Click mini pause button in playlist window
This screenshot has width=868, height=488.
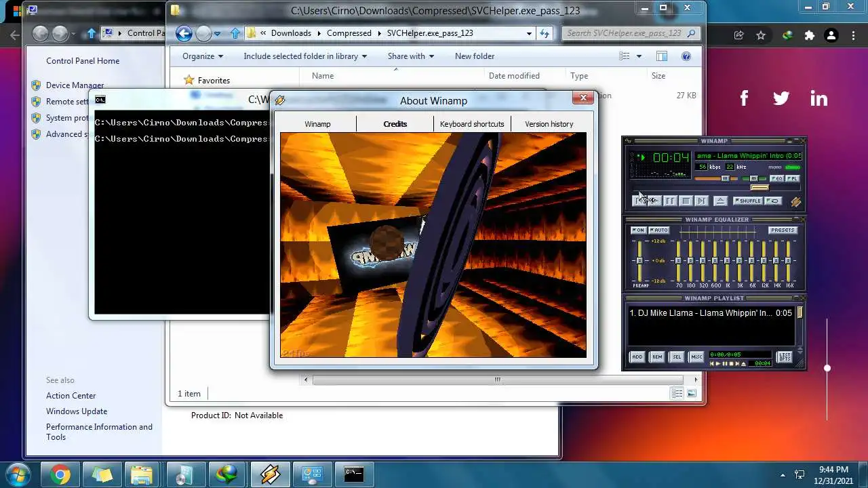[724, 363]
